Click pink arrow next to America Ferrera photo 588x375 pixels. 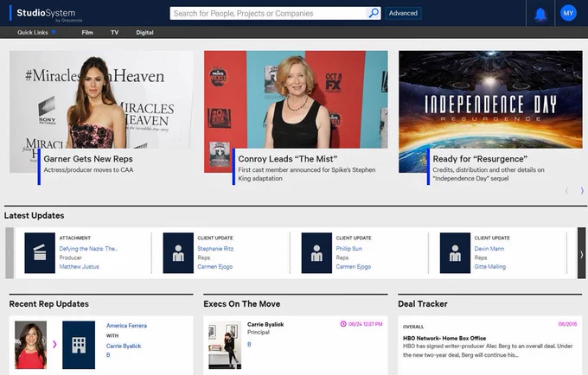(54, 344)
